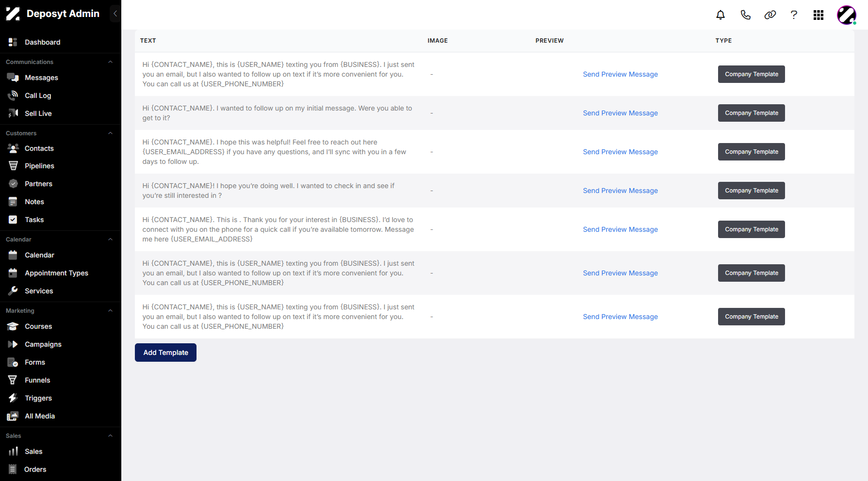The height and width of the screenshot is (481, 868).
Task: Click the TYPE column header
Action: pos(723,41)
